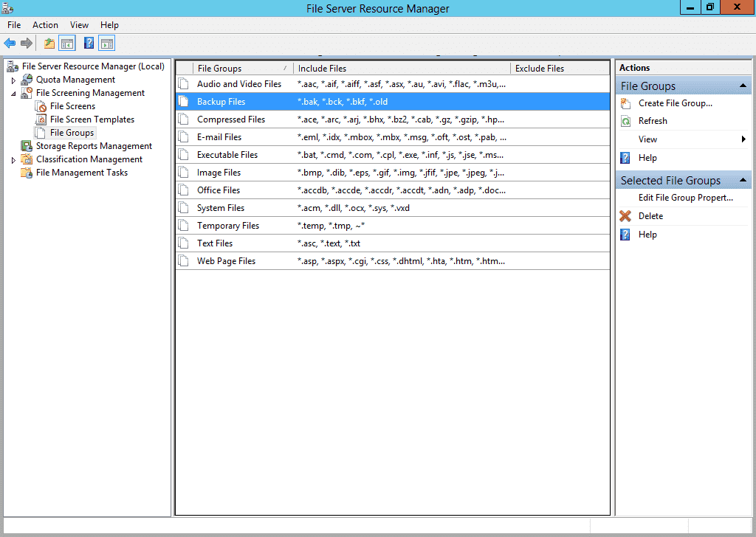Click the Quota Management node icon
The image size is (756, 537).
[x=27, y=80]
